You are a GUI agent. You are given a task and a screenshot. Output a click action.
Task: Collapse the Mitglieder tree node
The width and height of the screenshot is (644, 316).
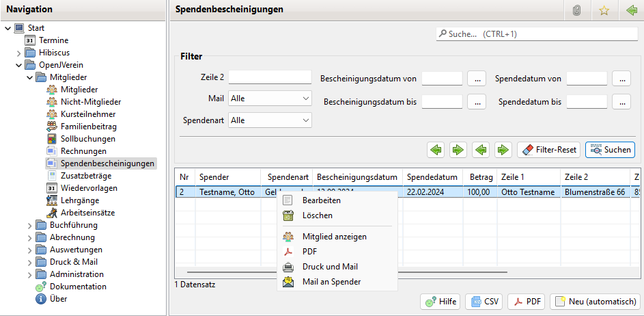point(29,77)
